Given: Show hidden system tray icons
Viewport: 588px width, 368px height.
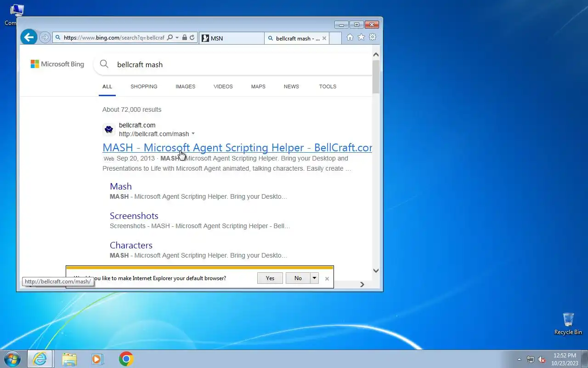Looking at the screenshot, I should (x=520, y=359).
